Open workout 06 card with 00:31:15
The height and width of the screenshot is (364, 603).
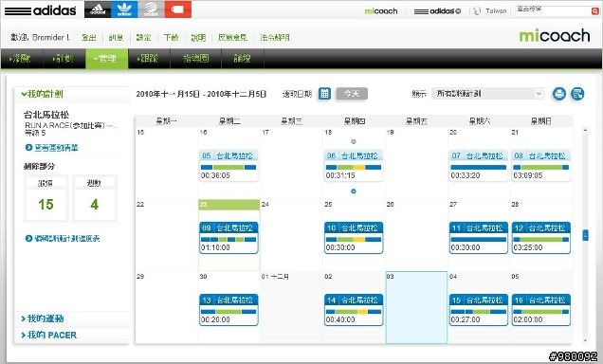point(354,166)
